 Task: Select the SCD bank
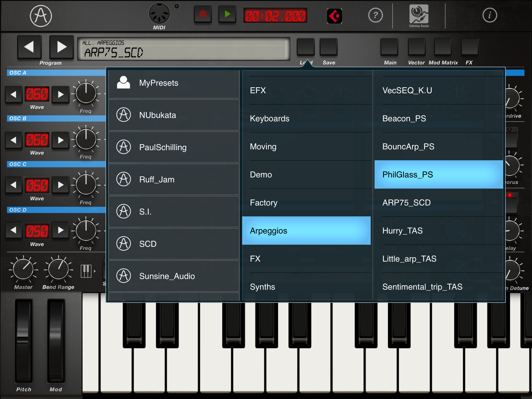(174, 244)
